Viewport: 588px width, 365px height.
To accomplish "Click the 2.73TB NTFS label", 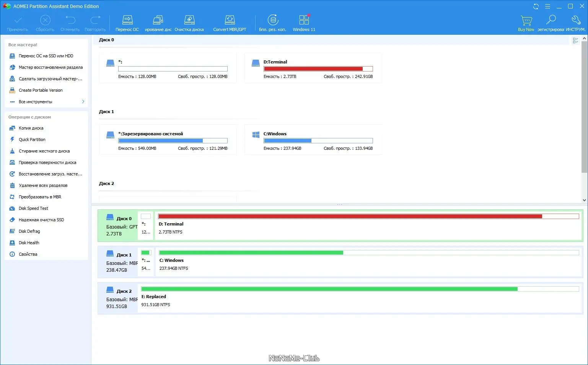I will [x=171, y=232].
